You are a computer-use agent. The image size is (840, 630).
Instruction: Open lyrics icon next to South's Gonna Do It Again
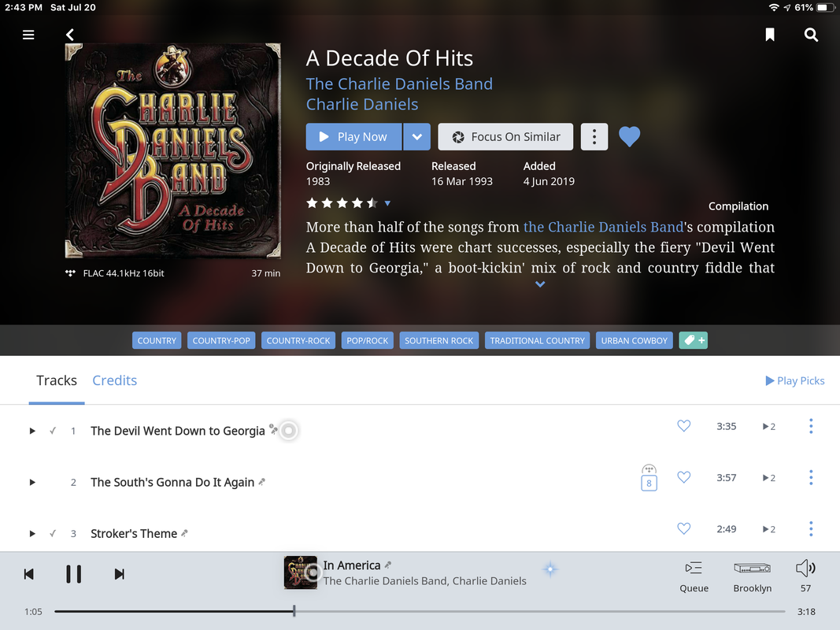tap(262, 482)
